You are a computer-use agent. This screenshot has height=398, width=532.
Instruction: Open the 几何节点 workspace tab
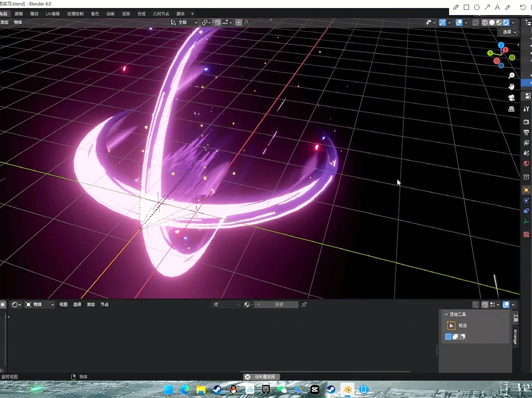coord(161,14)
